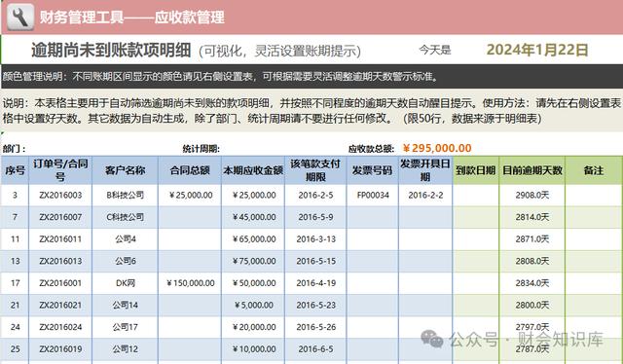Select order number ZX2016021
This screenshot has height=364, width=623.
tap(60, 306)
